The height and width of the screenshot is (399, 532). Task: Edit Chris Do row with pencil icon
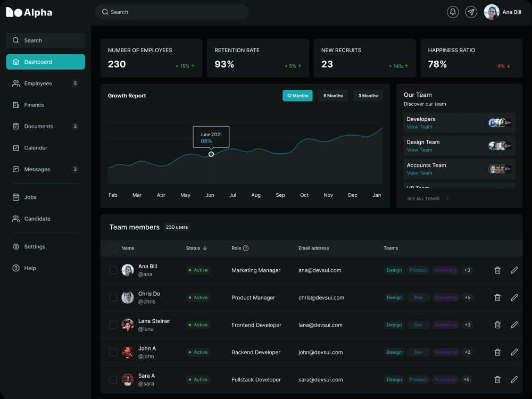pyautogui.click(x=514, y=297)
